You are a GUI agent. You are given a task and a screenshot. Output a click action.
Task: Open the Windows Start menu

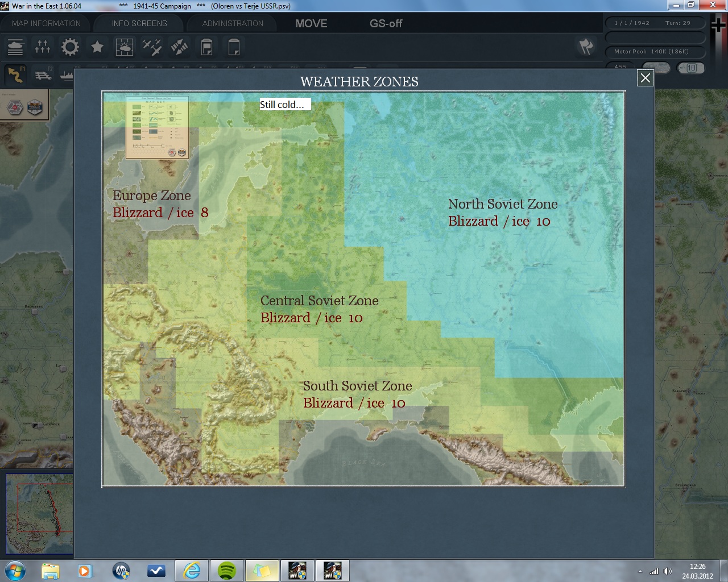pyautogui.click(x=15, y=570)
